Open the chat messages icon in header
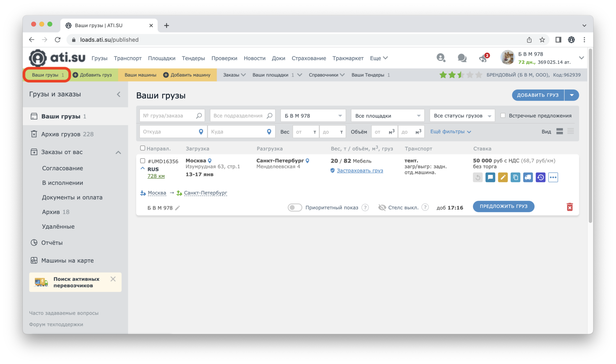616x364 pixels. tap(462, 58)
